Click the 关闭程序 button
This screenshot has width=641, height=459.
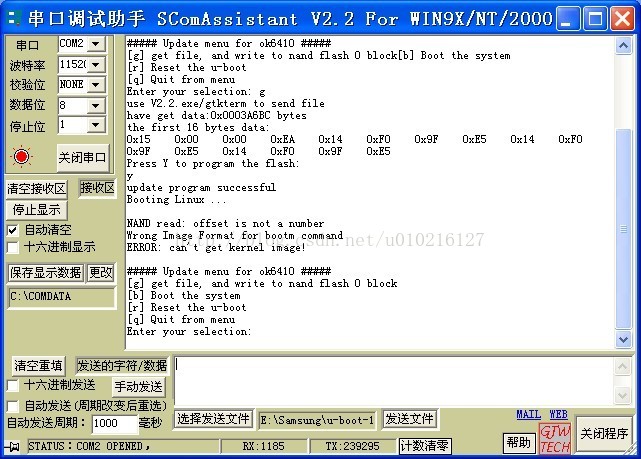pos(604,434)
